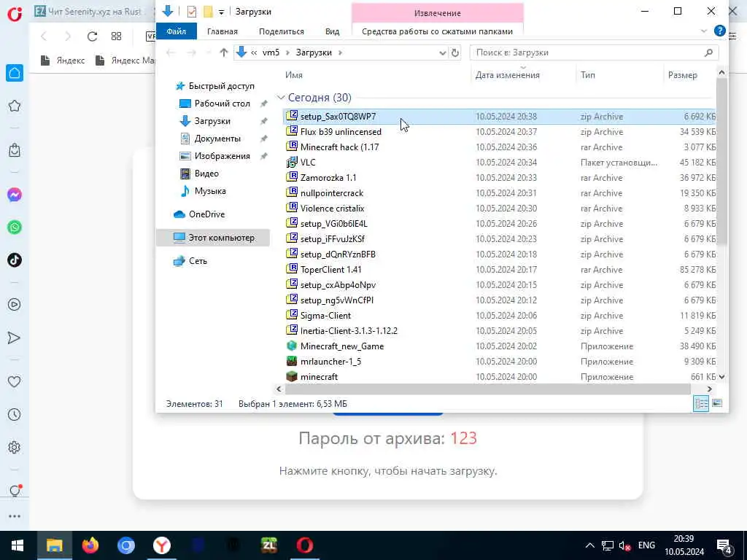Screen dimensions: 747x560
Task: Open Opera speed dial grid icon
Action: click(116, 36)
